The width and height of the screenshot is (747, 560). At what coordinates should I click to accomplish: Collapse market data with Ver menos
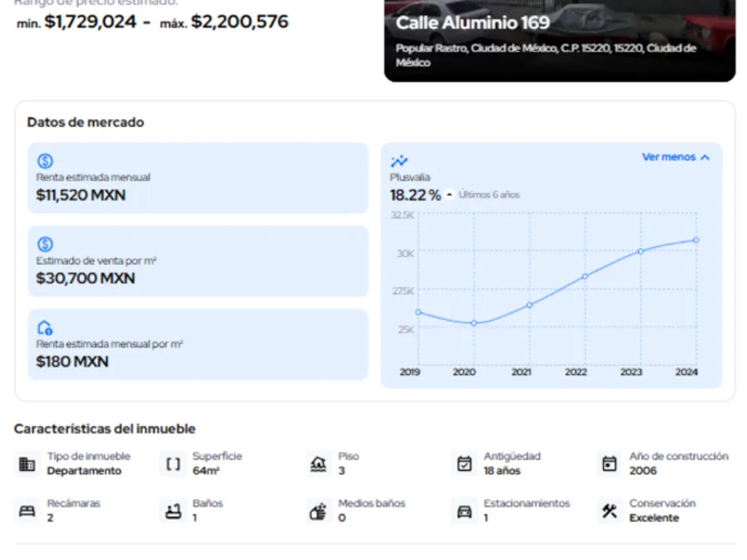coord(669,157)
